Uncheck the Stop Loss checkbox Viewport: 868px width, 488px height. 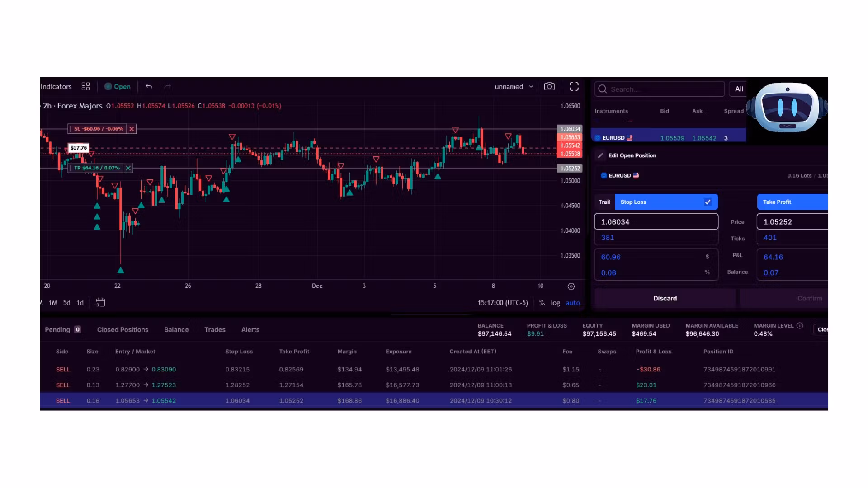[708, 202]
